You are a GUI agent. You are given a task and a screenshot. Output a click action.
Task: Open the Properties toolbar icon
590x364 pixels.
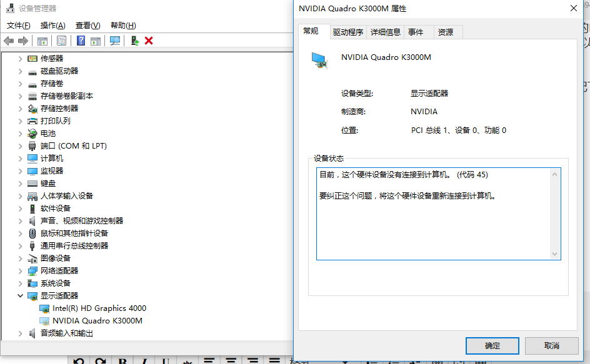click(61, 41)
